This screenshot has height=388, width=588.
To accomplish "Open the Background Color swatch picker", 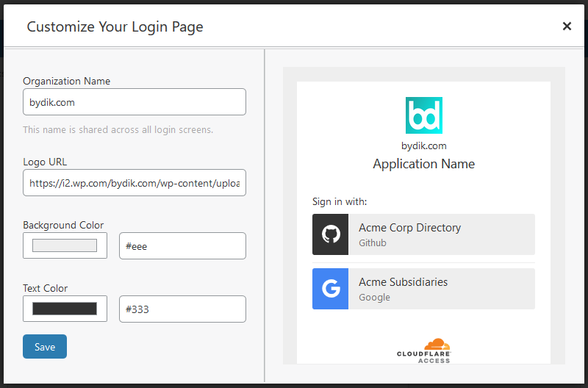I will click(x=65, y=245).
